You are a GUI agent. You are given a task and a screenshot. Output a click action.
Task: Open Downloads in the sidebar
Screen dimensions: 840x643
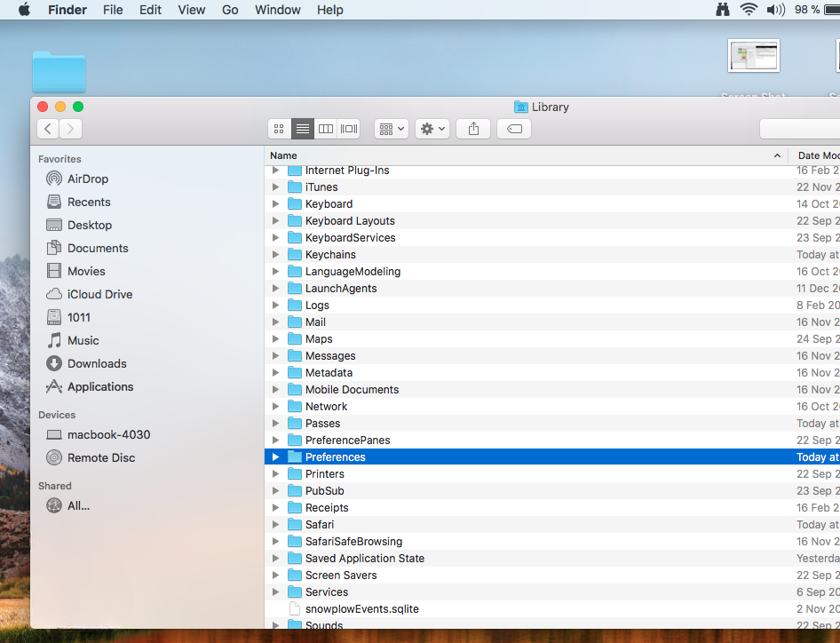click(x=86, y=363)
